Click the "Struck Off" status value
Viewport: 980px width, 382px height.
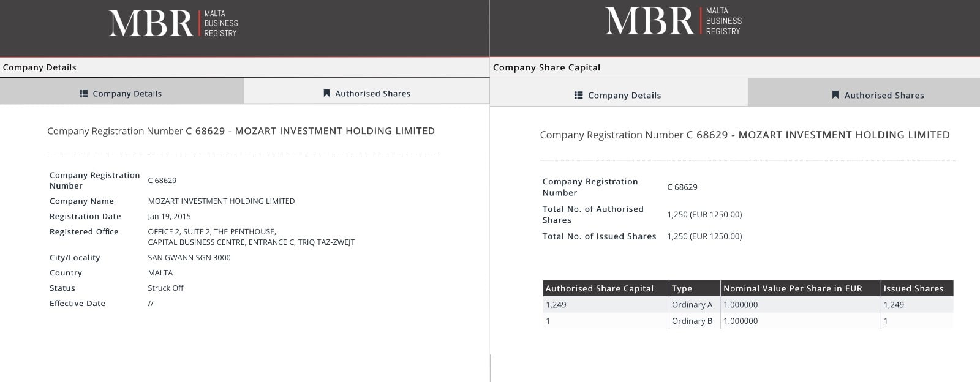(x=165, y=288)
